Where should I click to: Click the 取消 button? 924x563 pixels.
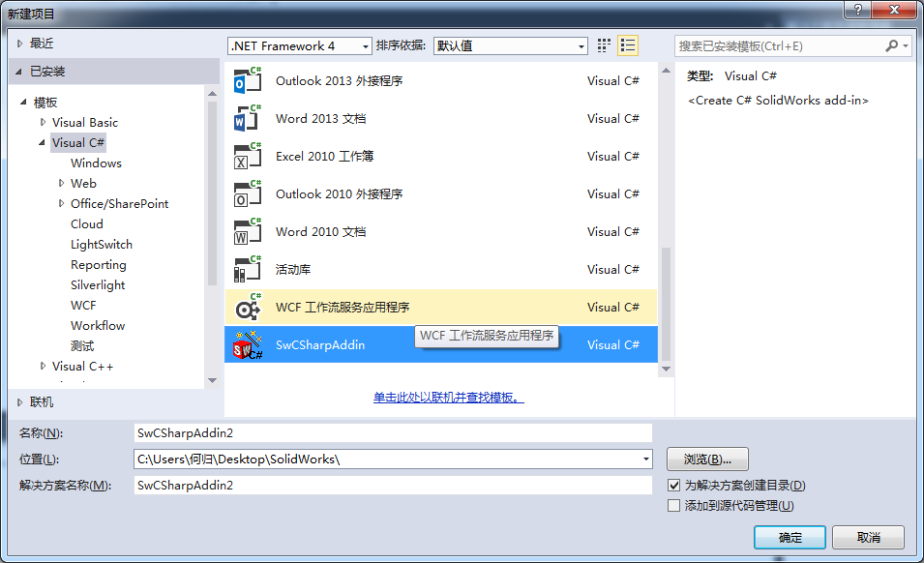tap(869, 537)
